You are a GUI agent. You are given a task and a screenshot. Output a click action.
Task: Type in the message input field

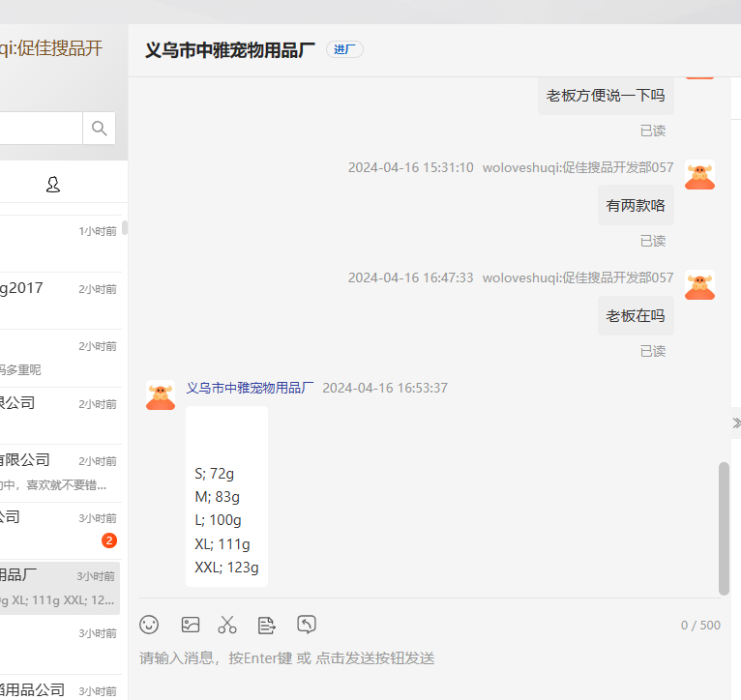click(x=426, y=658)
